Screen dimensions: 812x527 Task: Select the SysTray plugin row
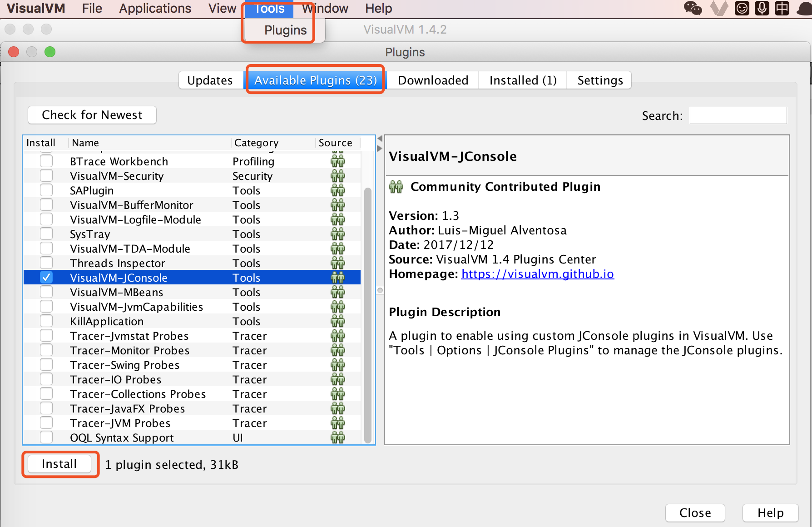[x=192, y=234]
